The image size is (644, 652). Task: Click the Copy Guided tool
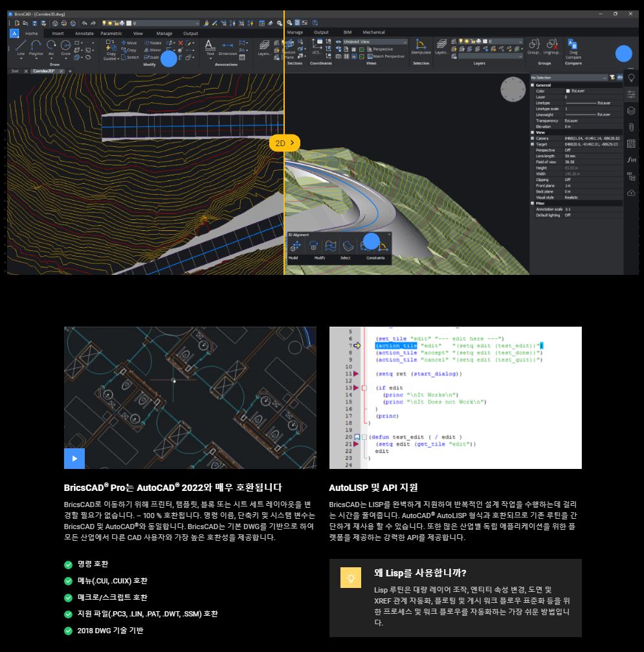[111, 49]
